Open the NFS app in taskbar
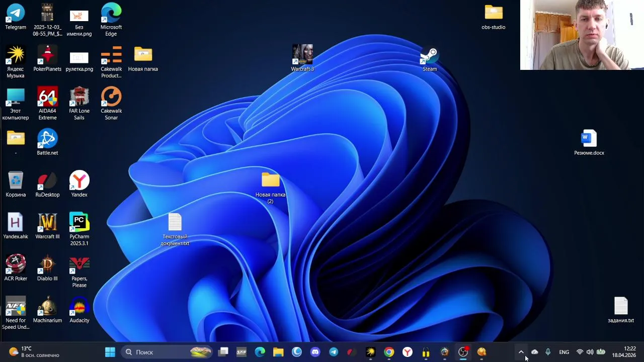Image resolution: width=644 pixels, height=362 pixels. click(x=242, y=352)
